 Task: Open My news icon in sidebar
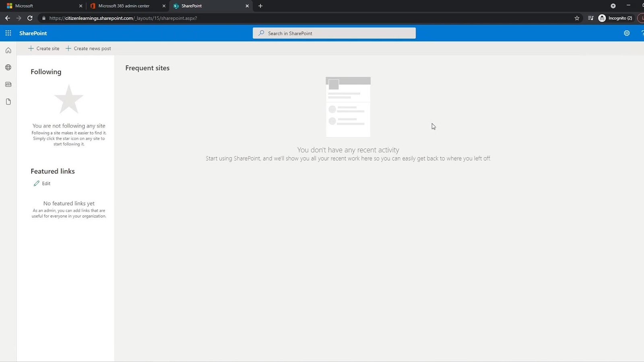point(8,84)
